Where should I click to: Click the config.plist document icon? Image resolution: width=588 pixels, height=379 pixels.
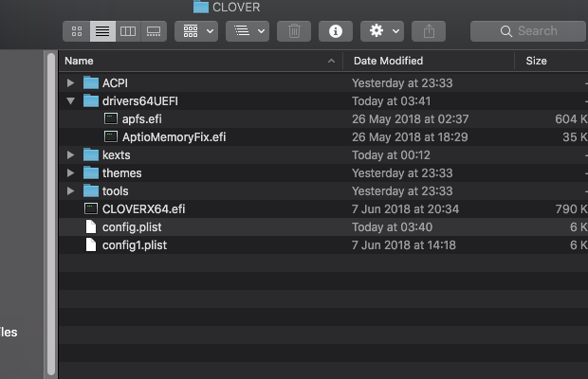pyautogui.click(x=91, y=226)
